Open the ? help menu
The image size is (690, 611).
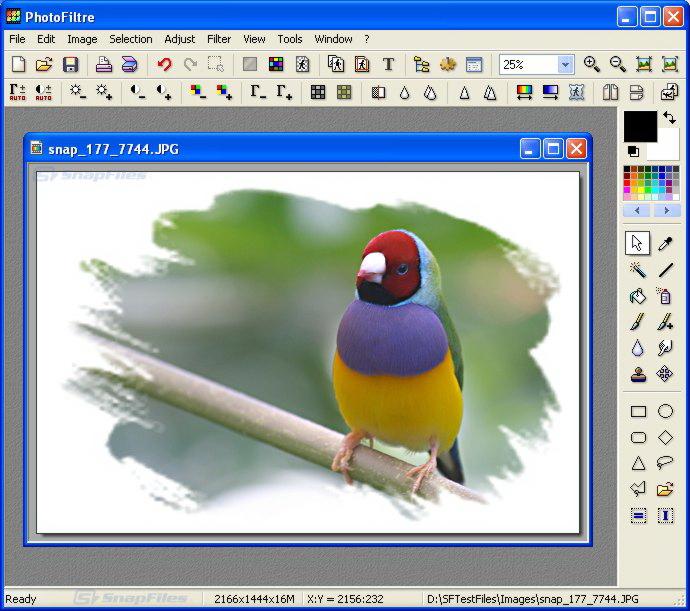pos(367,39)
